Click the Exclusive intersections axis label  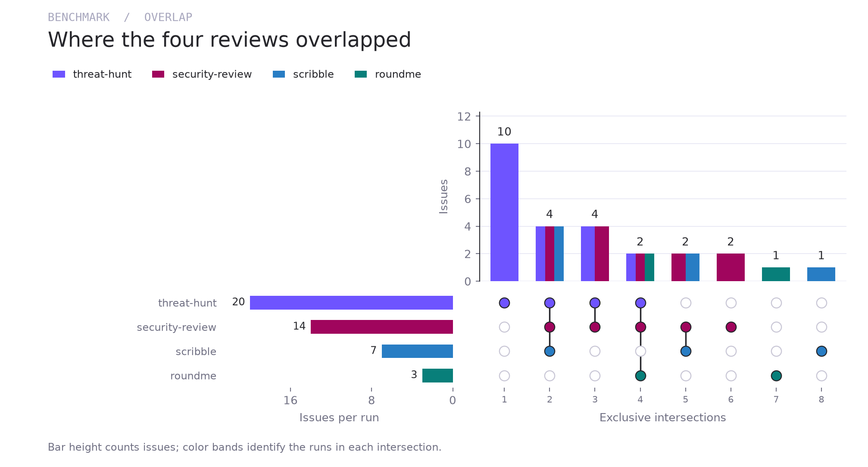(663, 417)
